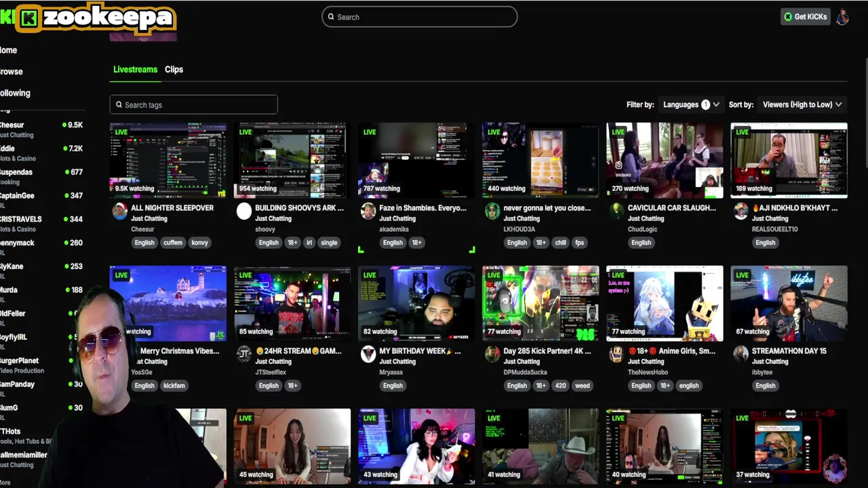The height and width of the screenshot is (488, 868).
Task: Open the Anime Girls stream thumbnail
Action: (x=665, y=303)
